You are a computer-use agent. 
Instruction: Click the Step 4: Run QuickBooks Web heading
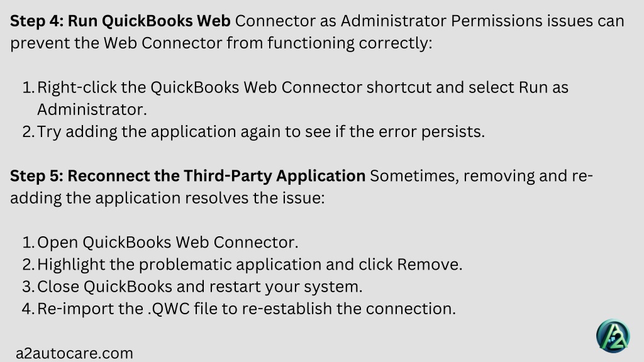point(120,21)
